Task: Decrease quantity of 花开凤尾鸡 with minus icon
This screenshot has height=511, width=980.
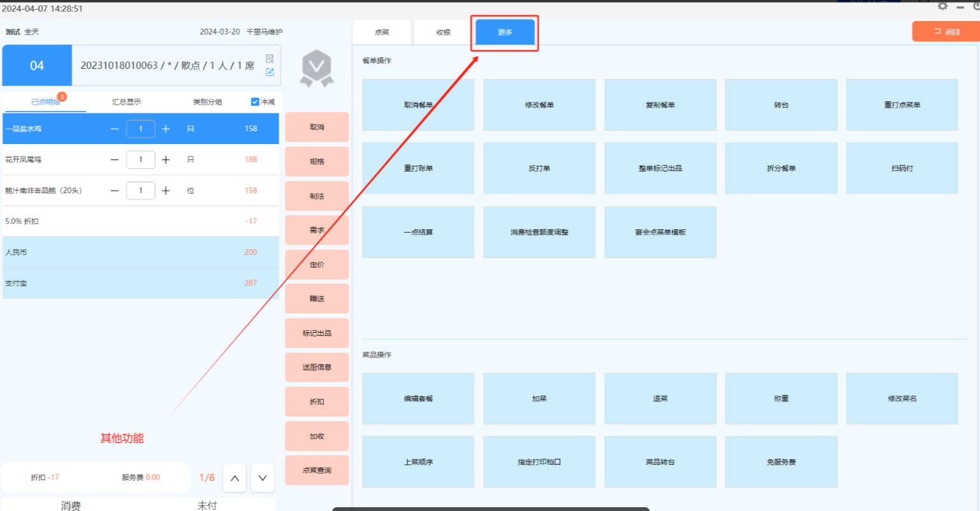Action: (115, 160)
